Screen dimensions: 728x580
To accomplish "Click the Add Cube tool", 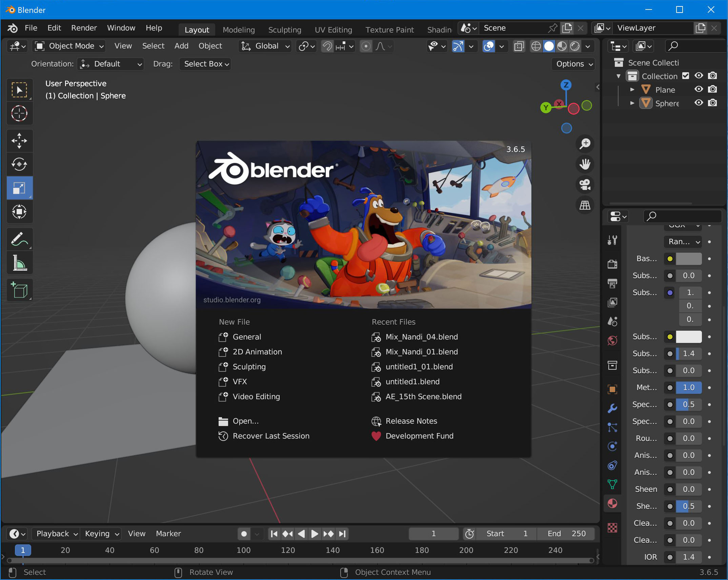I will click(x=19, y=290).
